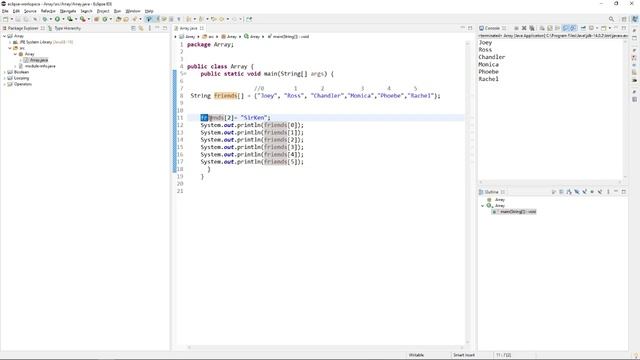Viewport: 640px width, 360px height.
Task: Click the Search magnifier icon at top right
Action: pos(611,19)
